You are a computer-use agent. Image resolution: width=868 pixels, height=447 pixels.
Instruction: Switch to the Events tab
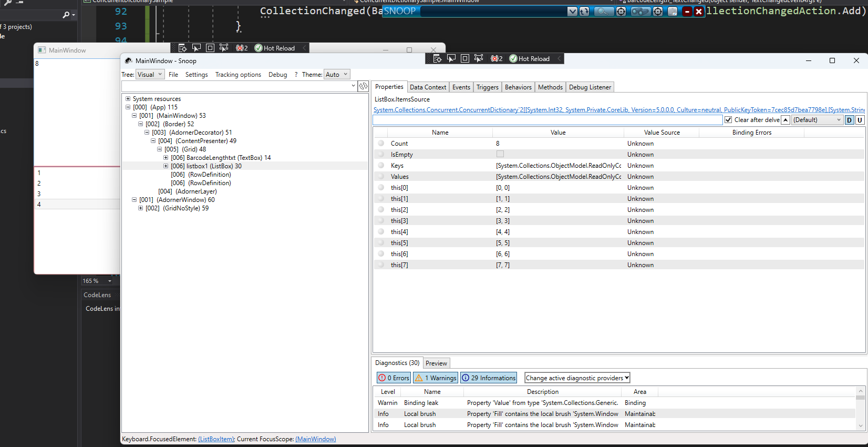pos(461,87)
